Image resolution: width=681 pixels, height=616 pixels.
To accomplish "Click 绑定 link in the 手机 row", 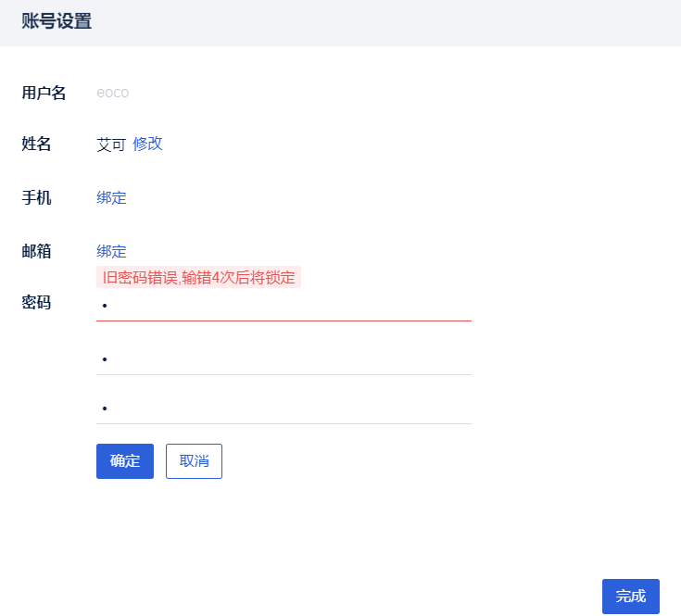I will click(x=111, y=197).
